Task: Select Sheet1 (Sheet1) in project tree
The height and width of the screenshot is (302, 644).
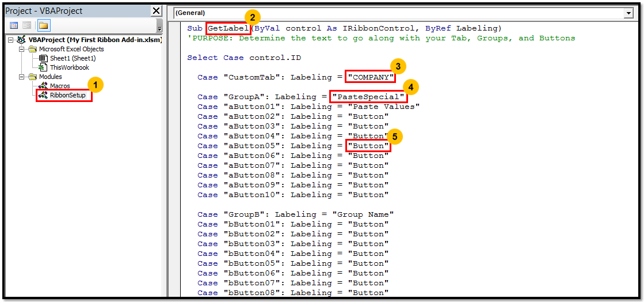Action: 73,58
